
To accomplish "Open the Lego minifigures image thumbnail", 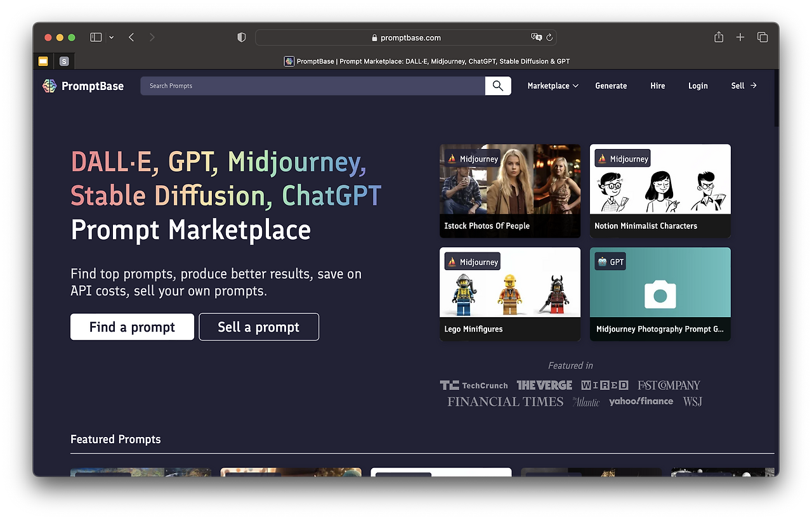I will point(510,282).
